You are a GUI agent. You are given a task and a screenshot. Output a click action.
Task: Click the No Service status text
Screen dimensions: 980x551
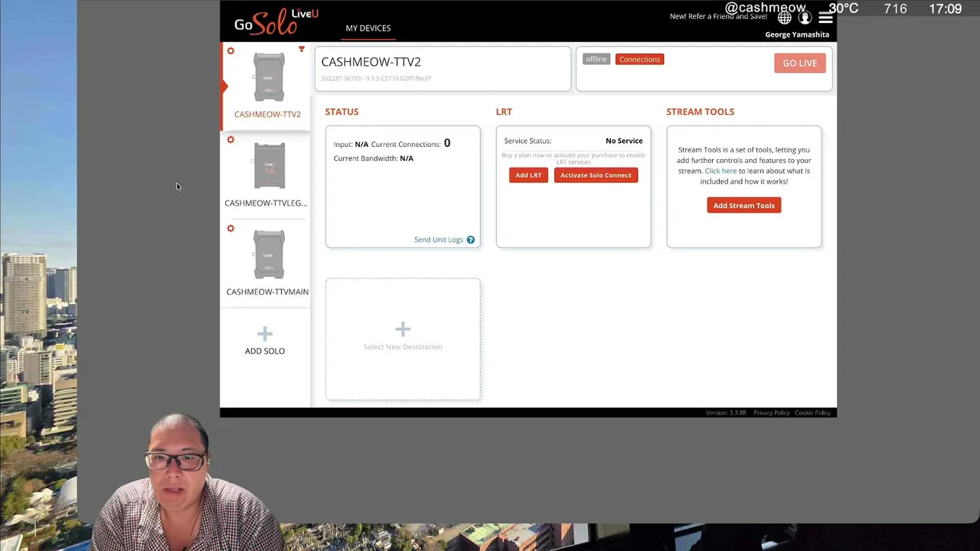(624, 141)
